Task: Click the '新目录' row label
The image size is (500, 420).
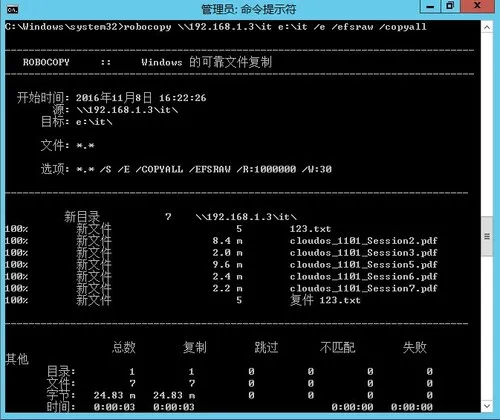Action: (x=82, y=217)
